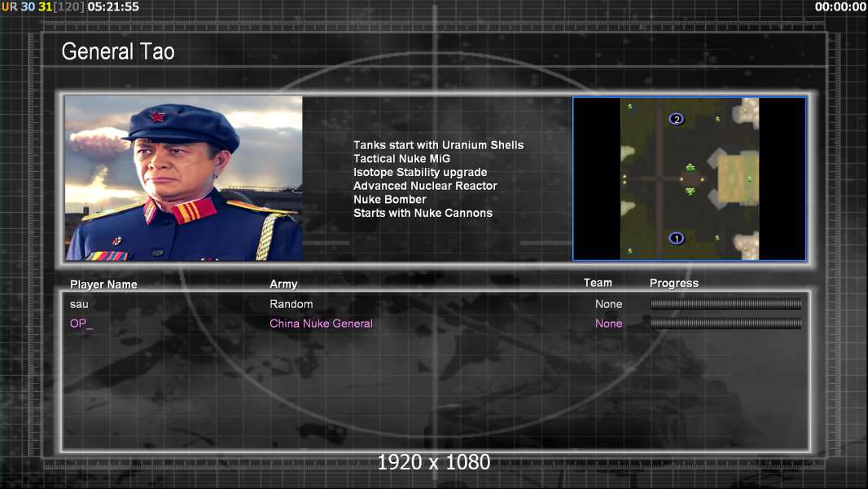
Task: Click the loading progress bar for sau
Action: (x=726, y=303)
